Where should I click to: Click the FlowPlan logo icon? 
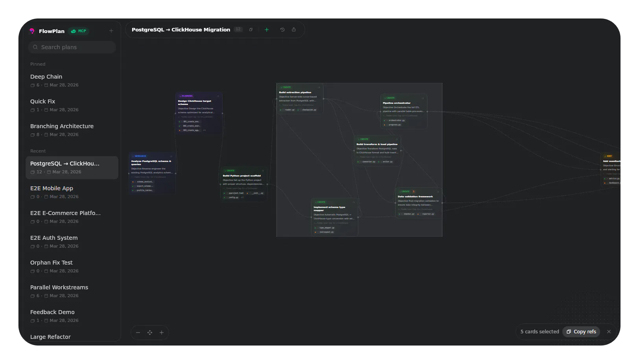coord(32,31)
